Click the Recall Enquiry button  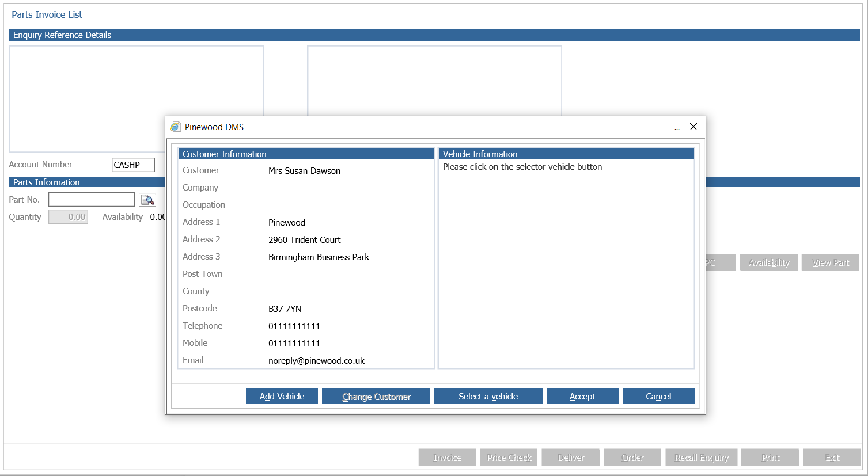pos(702,458)
